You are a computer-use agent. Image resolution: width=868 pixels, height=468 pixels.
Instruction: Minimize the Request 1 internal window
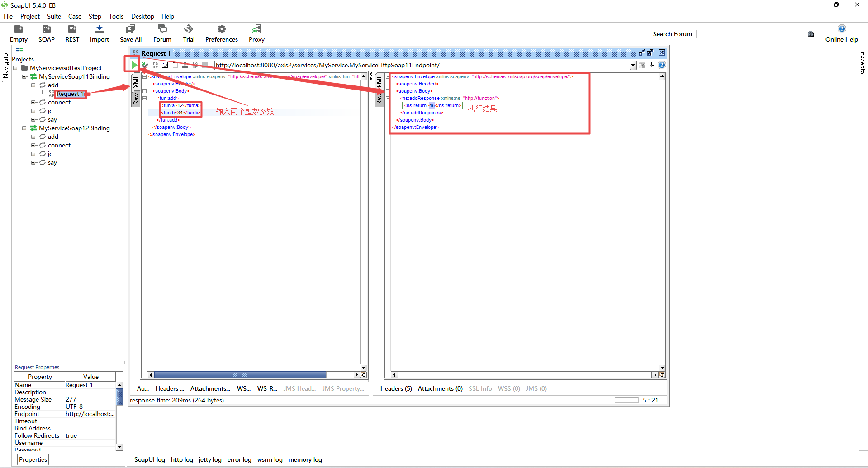[x=641, y=53]
